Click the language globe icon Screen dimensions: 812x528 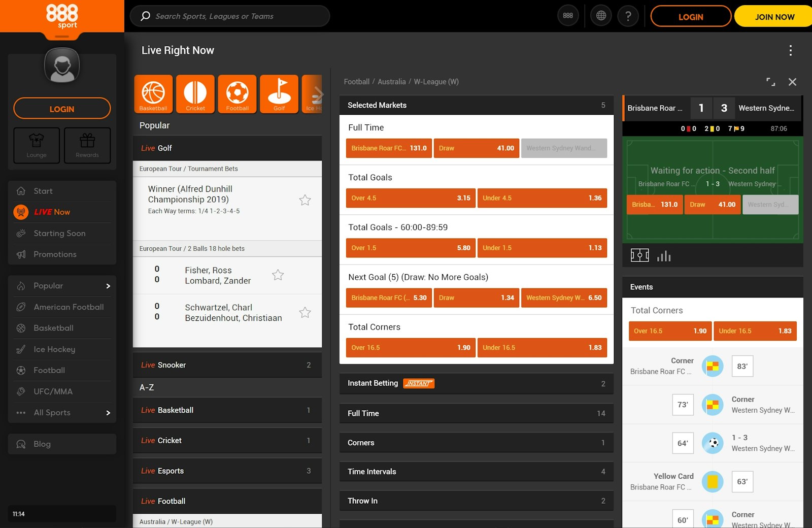point(601,16)
